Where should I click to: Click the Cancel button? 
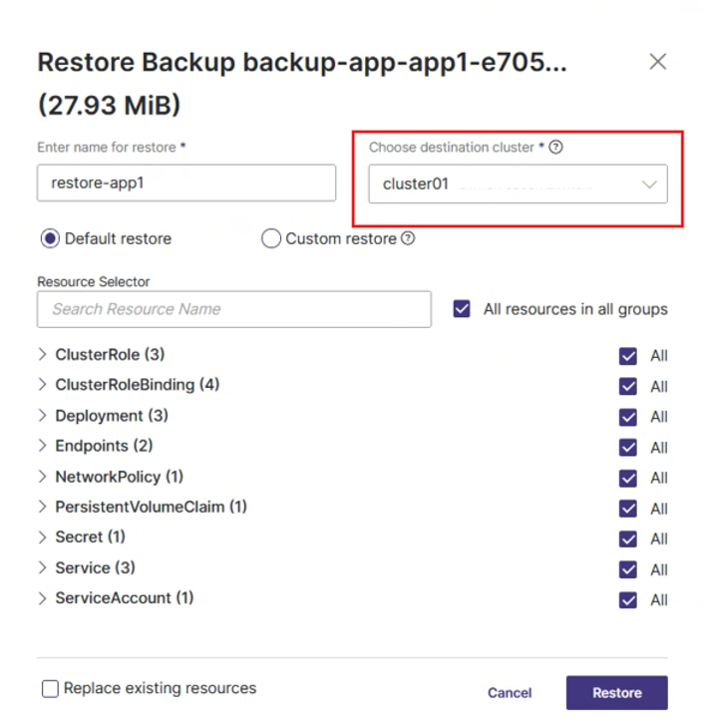tap(510, 693)
